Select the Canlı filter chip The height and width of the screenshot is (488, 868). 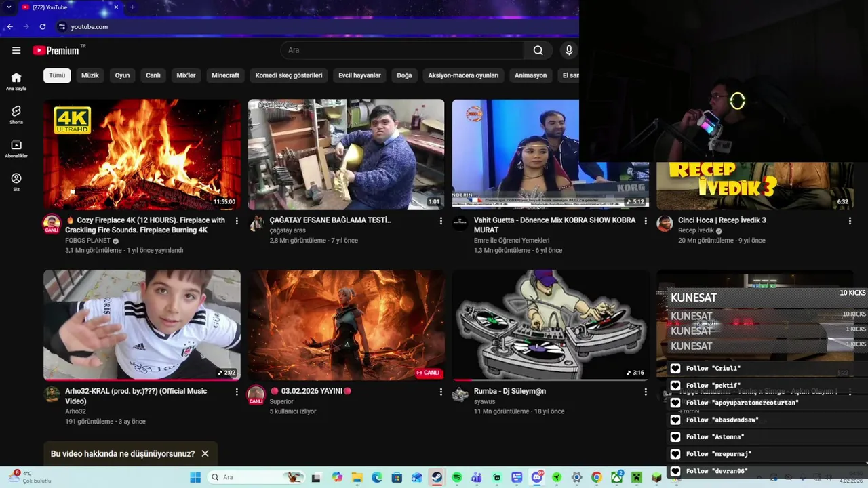153,75
